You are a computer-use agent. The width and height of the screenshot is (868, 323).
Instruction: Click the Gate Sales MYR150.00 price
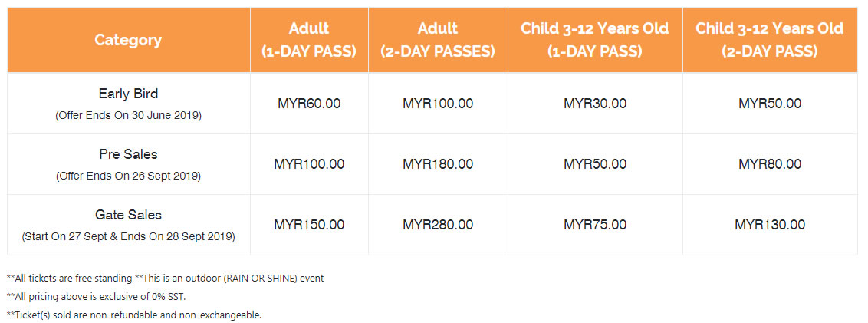(309, 224)
